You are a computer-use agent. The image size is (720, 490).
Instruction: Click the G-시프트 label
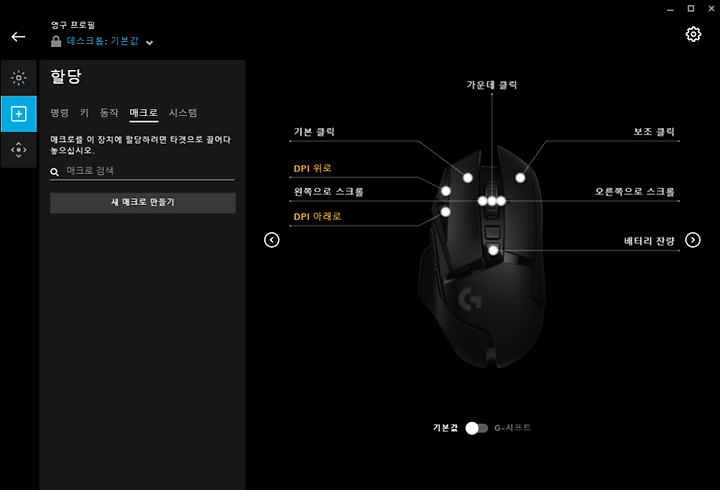(512, 428)
